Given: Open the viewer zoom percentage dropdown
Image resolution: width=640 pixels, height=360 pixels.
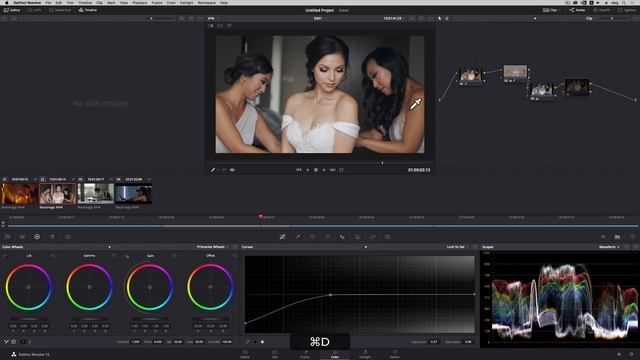Looking at the screenshot, I should click(211, 18).
